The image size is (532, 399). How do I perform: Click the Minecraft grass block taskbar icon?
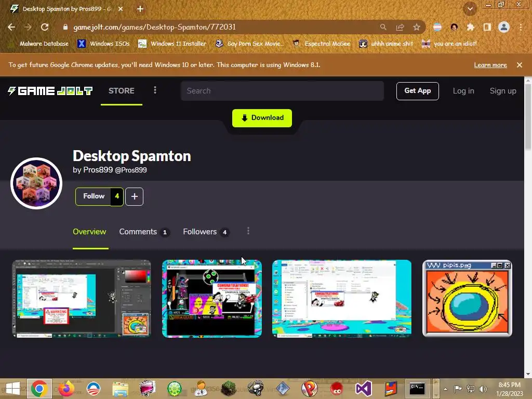229,389
